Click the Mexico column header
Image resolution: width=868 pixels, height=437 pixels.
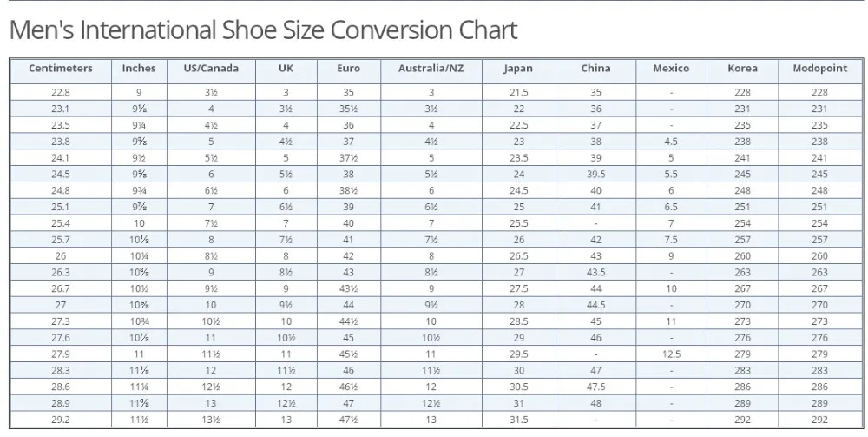(671, 69)
